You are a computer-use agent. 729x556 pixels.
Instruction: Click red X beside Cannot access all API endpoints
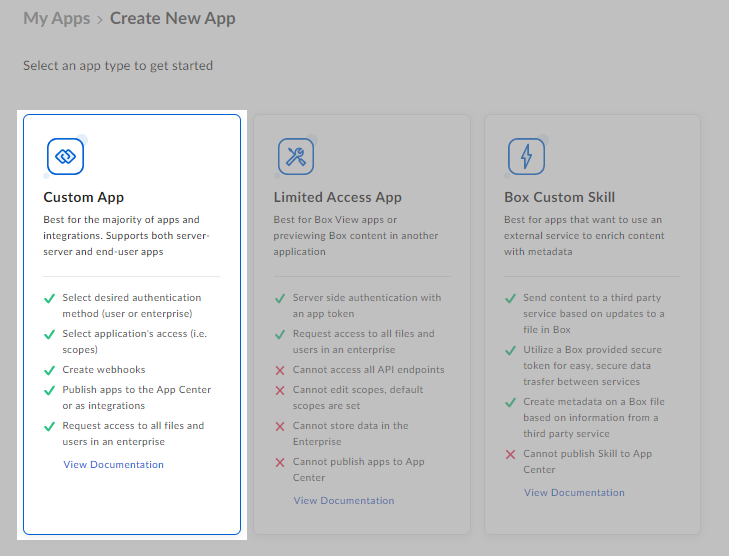click(280, 370)
